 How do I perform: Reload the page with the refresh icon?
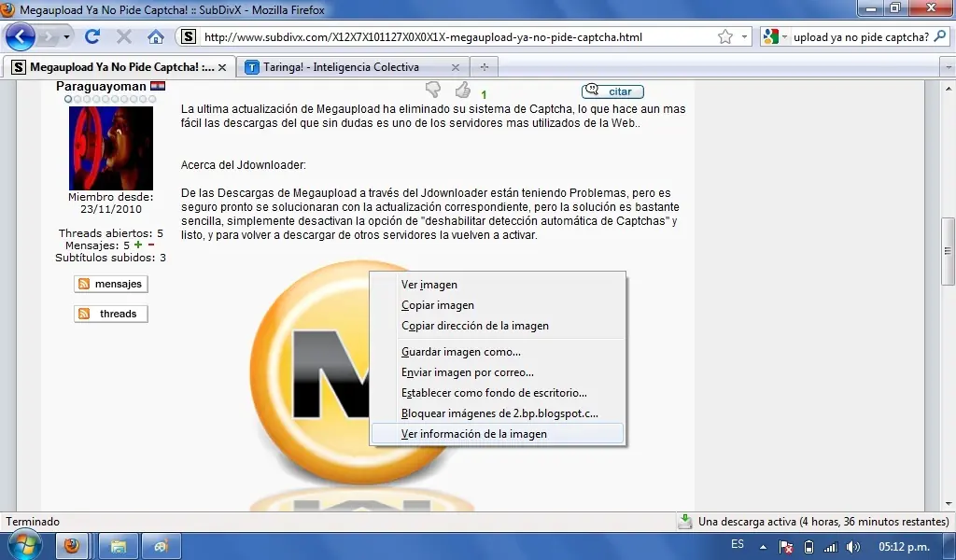tap(92, 36)
